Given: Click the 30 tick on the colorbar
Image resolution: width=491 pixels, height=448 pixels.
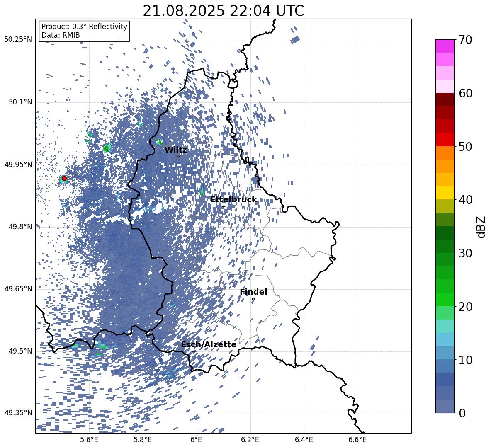Looking at the screenshot, I should click(x=465, y=253).
